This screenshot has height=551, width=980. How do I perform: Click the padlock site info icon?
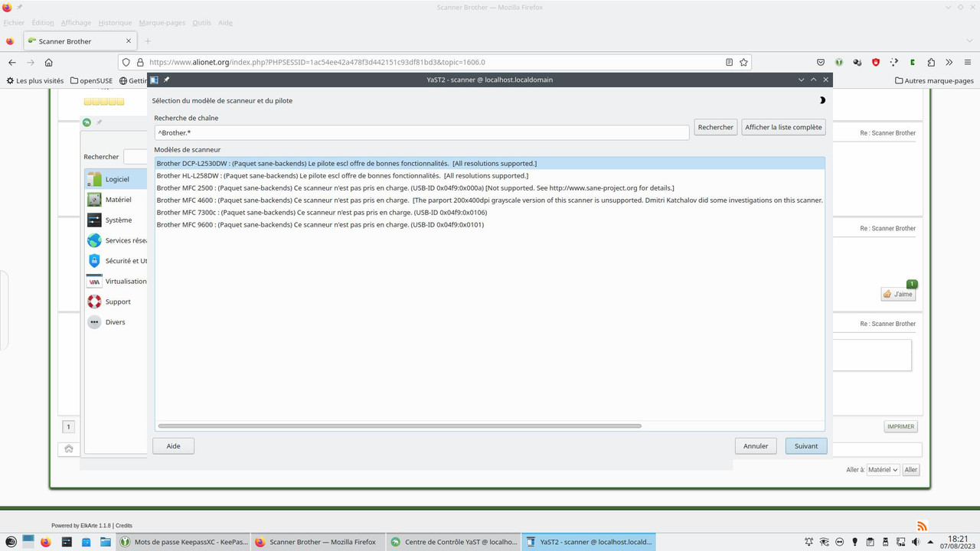pos(140,62)
